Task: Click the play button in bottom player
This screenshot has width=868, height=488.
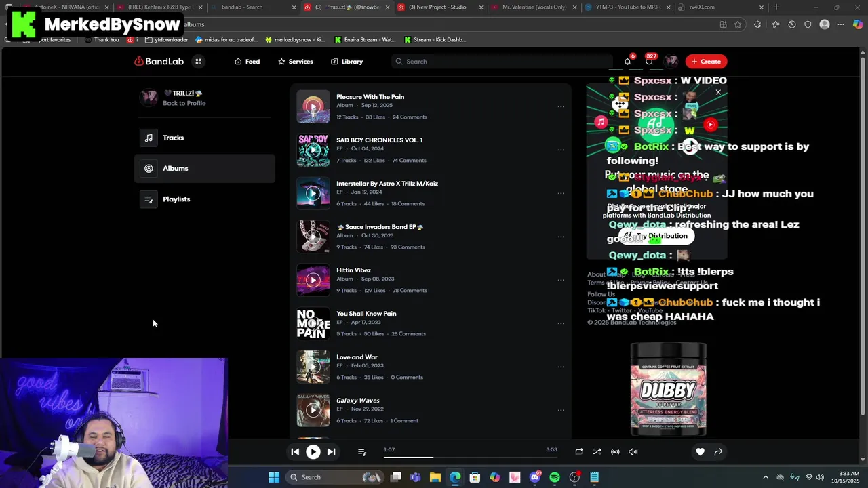Action: [x=313, y=452]
